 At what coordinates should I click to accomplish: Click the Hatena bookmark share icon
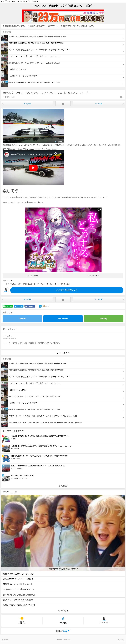pyautogui.click(x=40, y=306)
